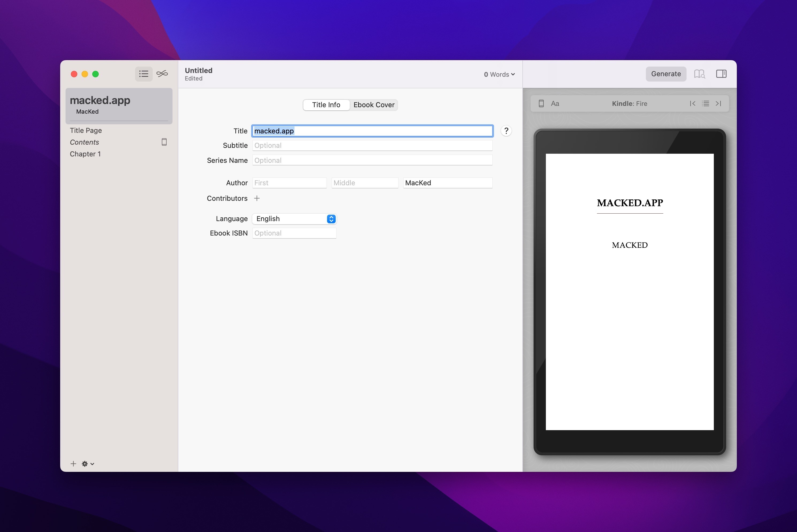Click the Title help question mark
This screenshot has height=532, width=797.
click(506, 131)
